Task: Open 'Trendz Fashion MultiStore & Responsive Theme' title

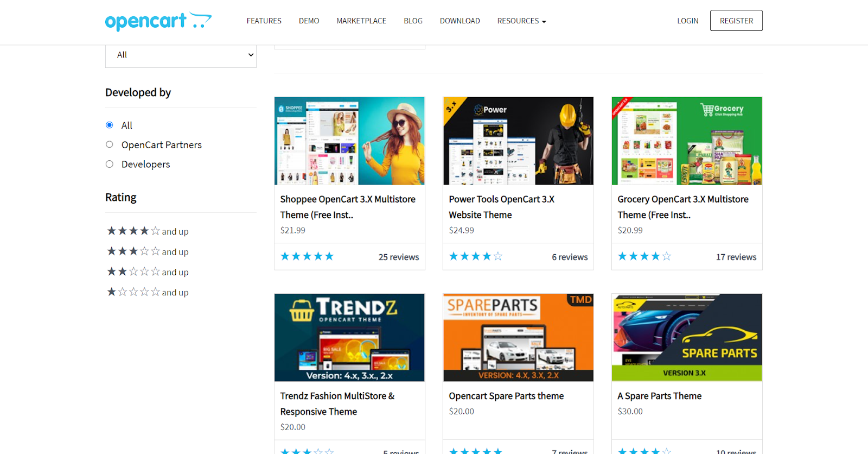Action: point(337,403)
